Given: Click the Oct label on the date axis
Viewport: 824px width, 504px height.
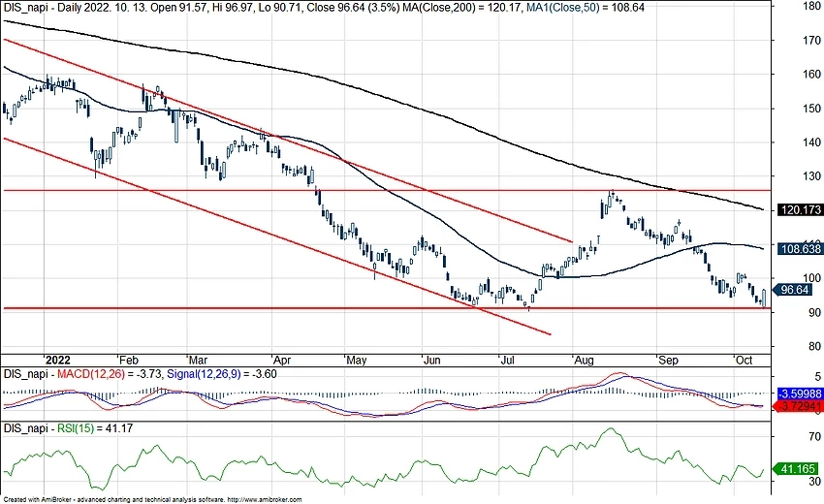Looking at the screenshot, I should point(744,360).
